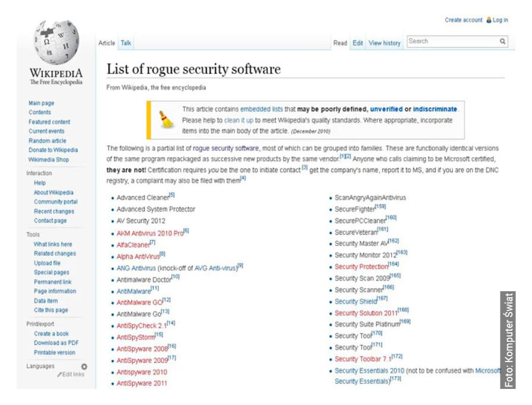Open the AntiSpyStorm link
This screenshot has height=405, width=532.
coord(136,338)
